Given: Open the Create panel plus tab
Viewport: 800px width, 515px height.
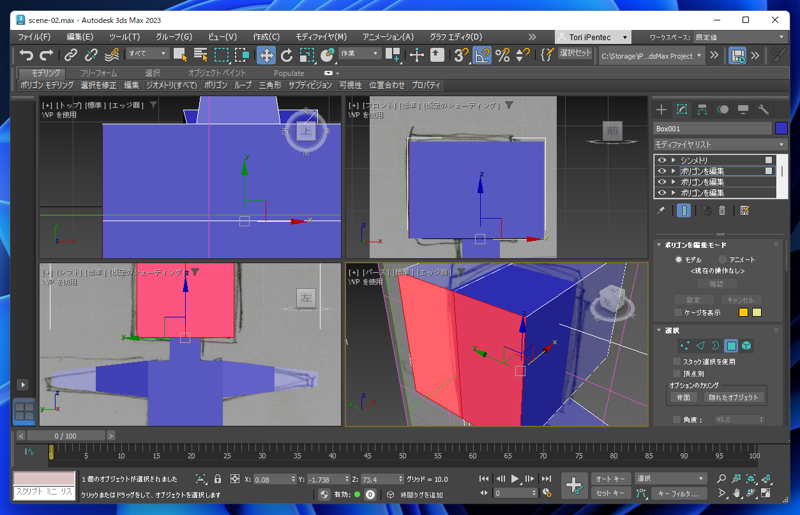Looking at the screenshot, I should [x=661, y=109].
